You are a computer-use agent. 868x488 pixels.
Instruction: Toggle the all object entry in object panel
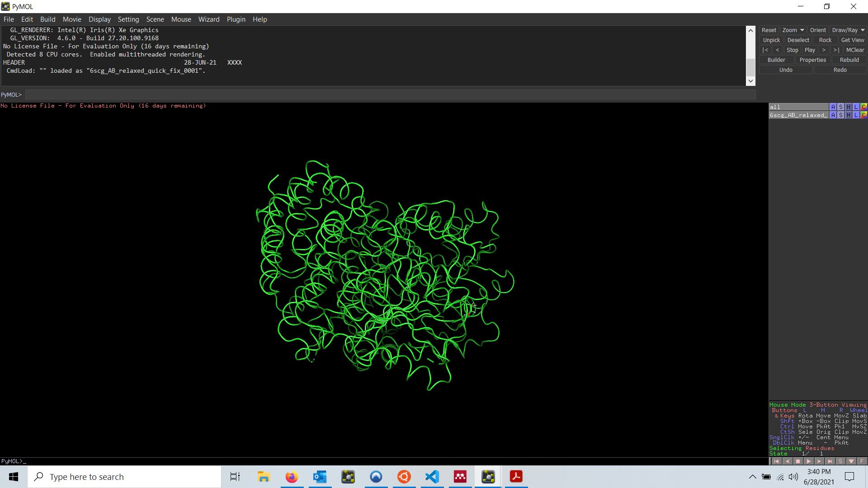pyautogui.click(x=798, y=107)
